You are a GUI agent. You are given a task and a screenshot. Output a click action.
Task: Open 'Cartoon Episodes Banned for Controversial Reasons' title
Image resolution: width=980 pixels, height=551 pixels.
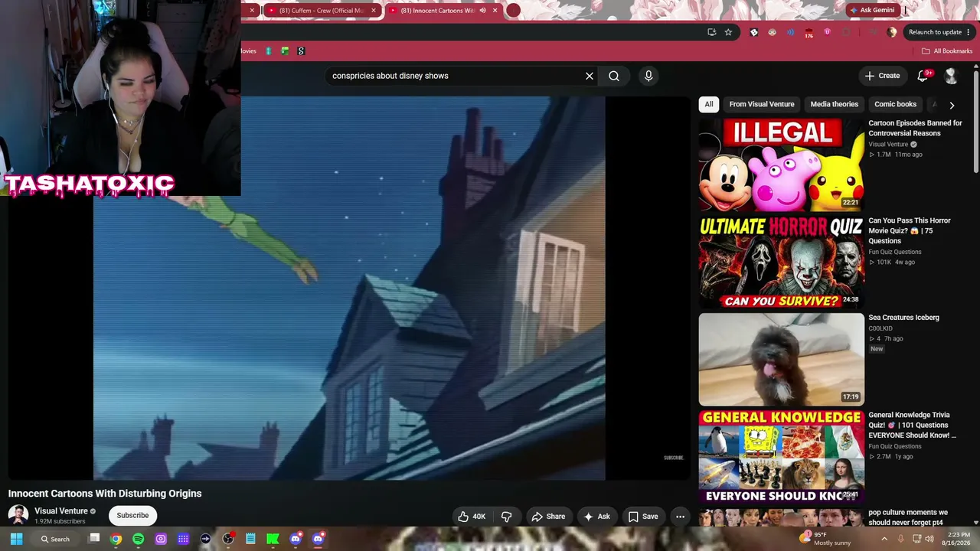(915, 128)
